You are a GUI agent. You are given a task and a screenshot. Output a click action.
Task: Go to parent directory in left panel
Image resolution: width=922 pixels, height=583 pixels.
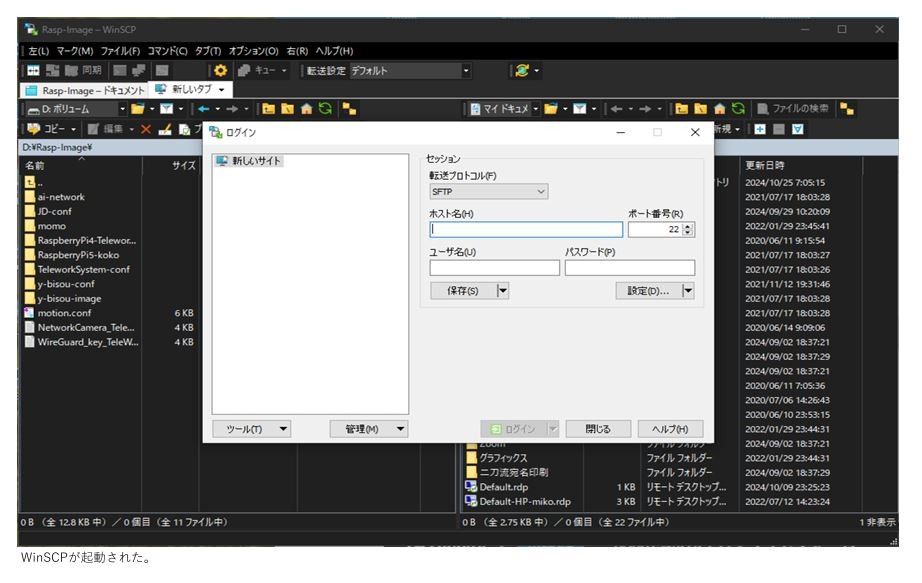click(269, 109)
